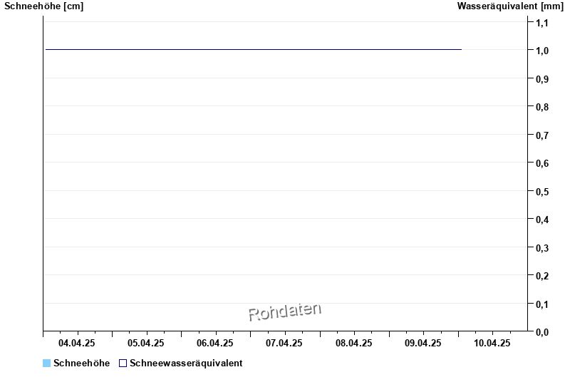
Task: Select the 06.04.25 date label
Action: click(x=215, y=344)
